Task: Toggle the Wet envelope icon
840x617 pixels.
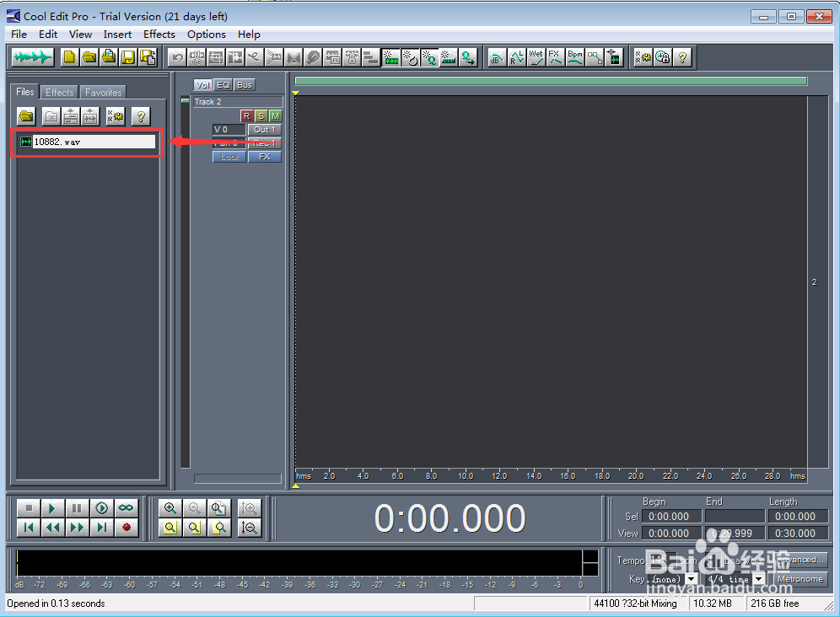Action: [536, 57]
